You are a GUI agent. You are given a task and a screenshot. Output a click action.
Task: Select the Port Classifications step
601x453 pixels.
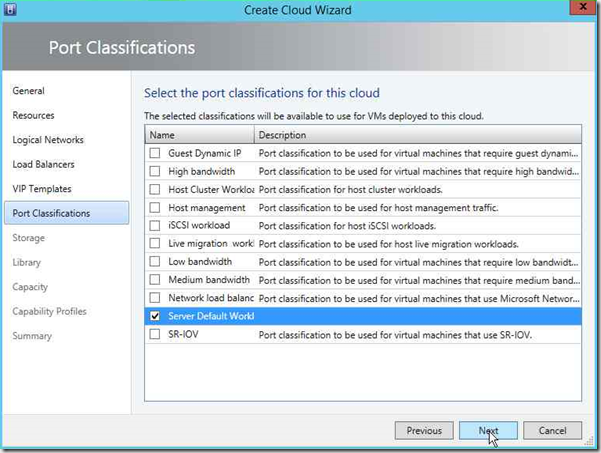pyautogui.click(x=67, y=213)
